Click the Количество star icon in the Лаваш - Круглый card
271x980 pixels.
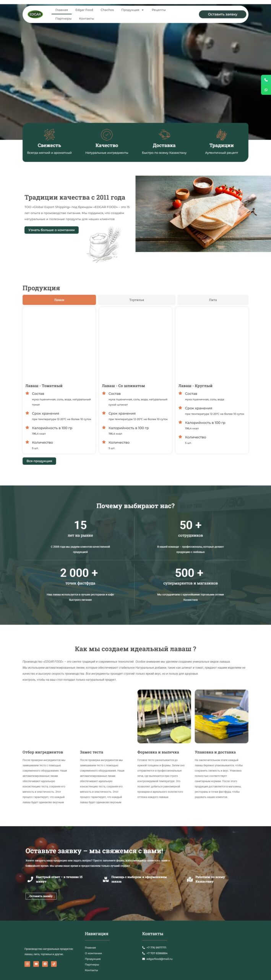(x=180, y=437)
